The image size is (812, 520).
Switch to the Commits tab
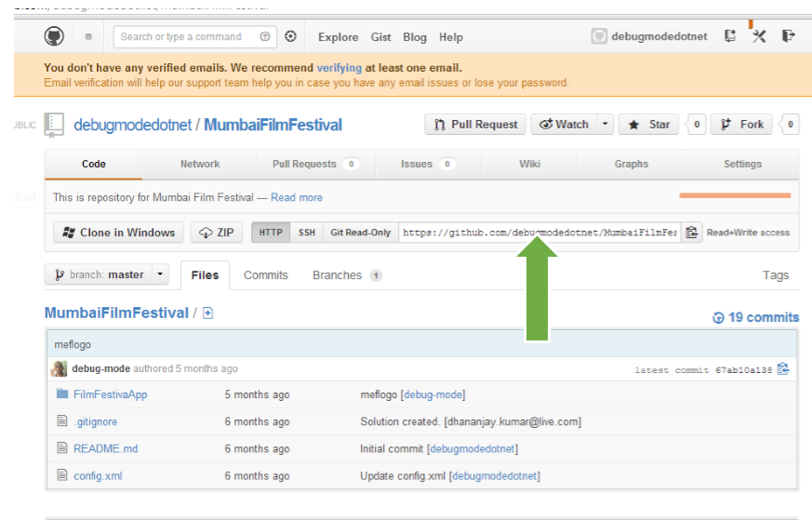pos(266,275)
